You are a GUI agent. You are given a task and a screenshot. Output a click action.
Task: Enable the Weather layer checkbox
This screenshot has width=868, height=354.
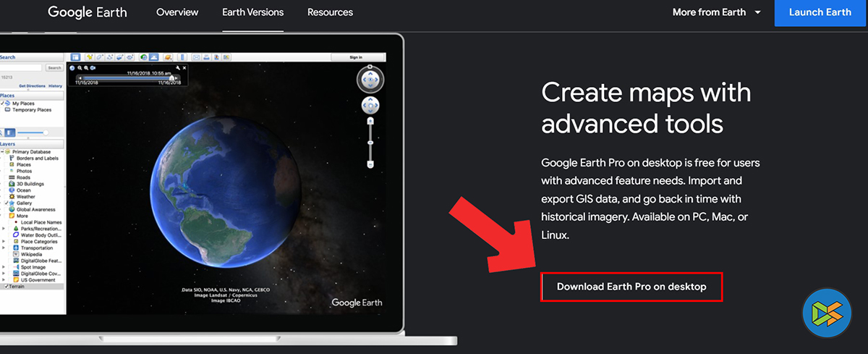tap(6, 197)
